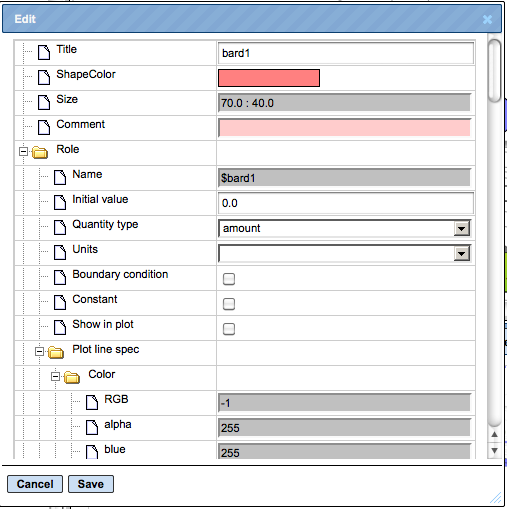Collapse the Color tree node
The width and height of the screenshot is (507, 509).
(55, 377)
